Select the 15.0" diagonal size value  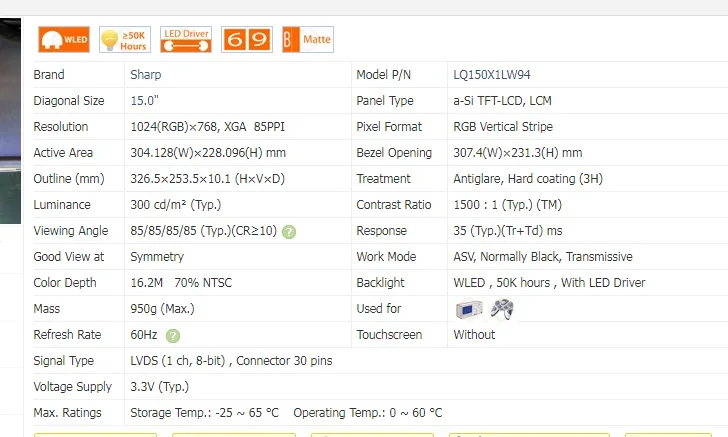(x=144, y=101)
